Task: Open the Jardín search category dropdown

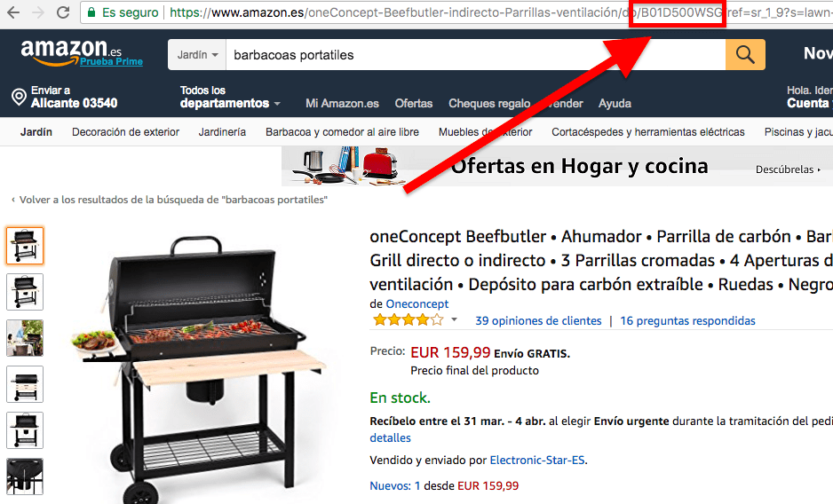Action: tap(197, 55)
